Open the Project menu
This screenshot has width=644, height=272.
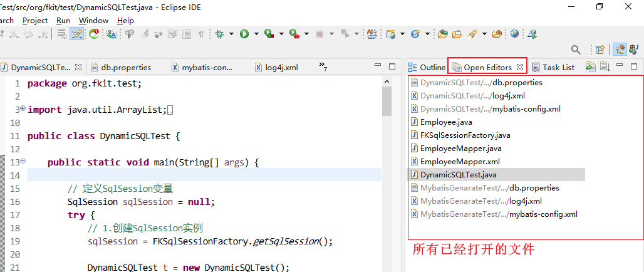coord(35,21)
